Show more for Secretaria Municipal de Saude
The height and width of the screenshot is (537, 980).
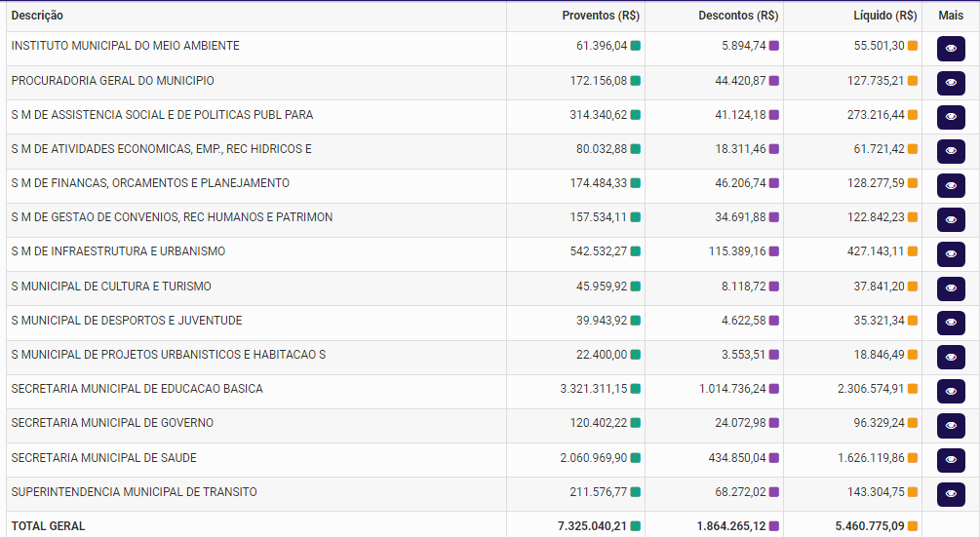pos(950,460)
